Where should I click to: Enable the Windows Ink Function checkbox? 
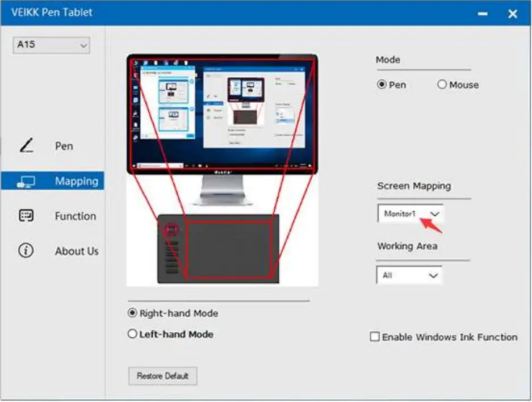tap(375, 337)
